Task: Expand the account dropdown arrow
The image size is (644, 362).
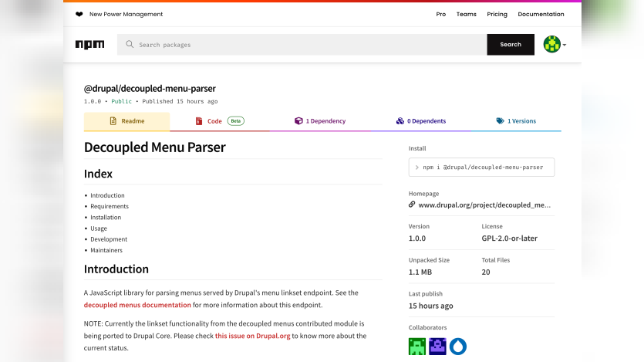Action: [565, 45]
